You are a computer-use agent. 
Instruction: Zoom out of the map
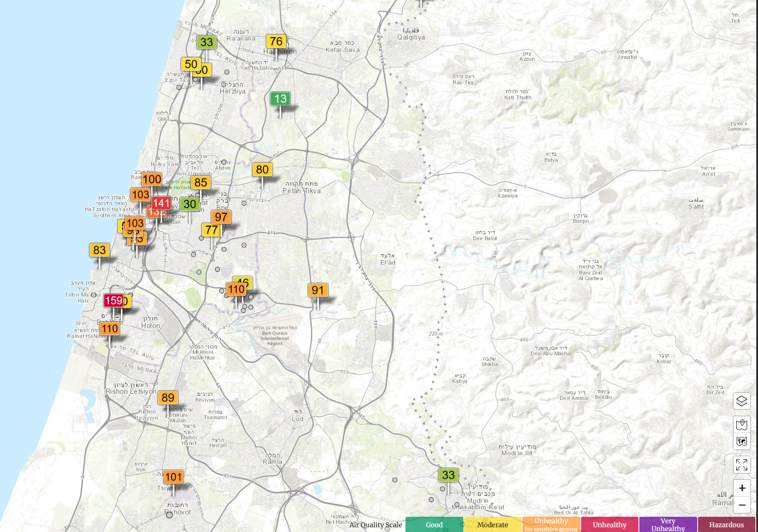click(x=741, y=505)
